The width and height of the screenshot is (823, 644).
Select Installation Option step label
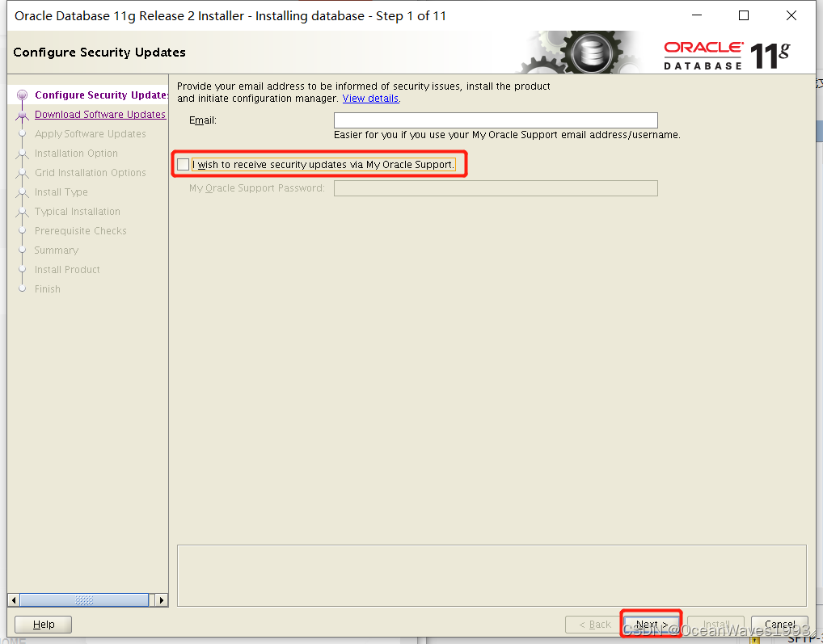coord(76,154)
